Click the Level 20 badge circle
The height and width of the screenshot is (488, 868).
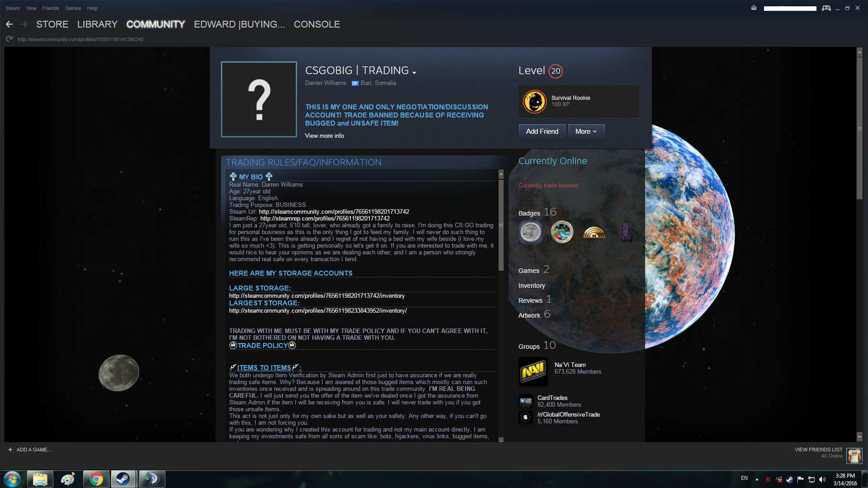[x=556, y=71]
